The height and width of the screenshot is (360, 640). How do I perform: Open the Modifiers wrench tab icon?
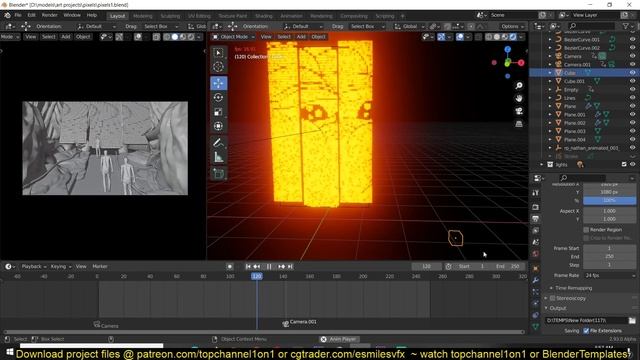click(x=536, y=280)
